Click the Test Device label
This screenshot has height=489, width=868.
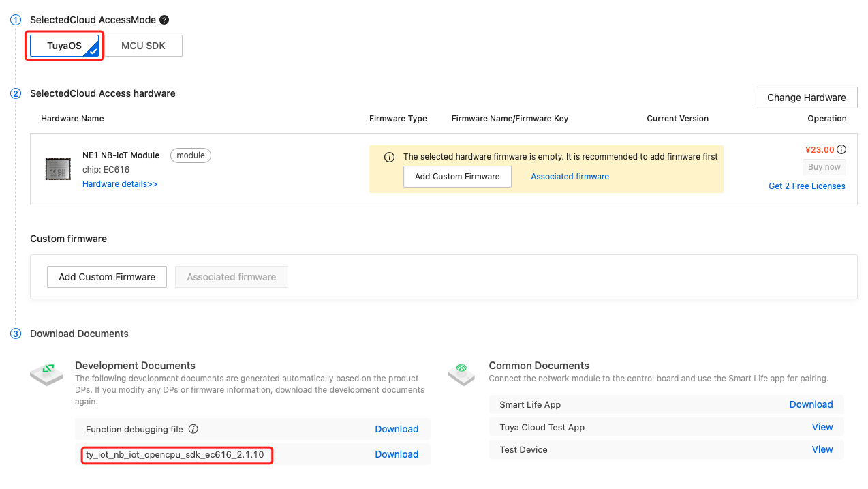523,450
